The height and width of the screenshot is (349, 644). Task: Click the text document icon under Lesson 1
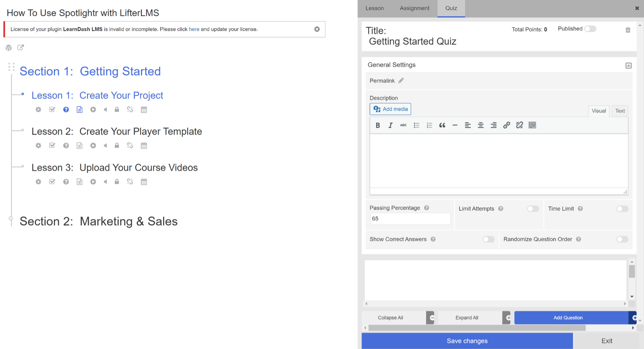coord(80,110)
